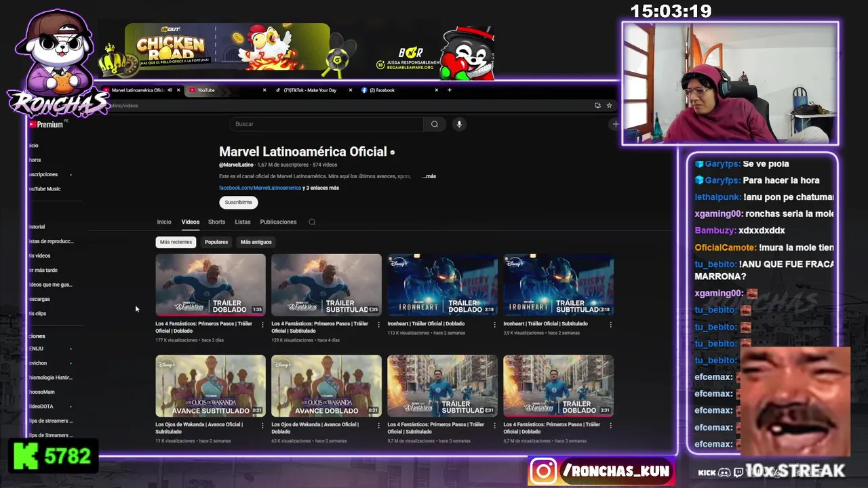Image resolution: width=868 pixels, height=488 pixels.
Task: Close the YouTube browser tab
Action: [264, 90]
